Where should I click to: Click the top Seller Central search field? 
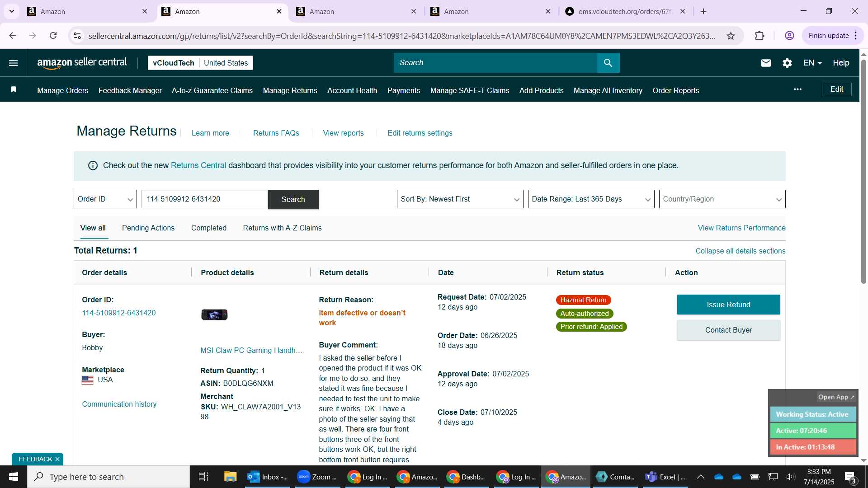pos(495,63)
